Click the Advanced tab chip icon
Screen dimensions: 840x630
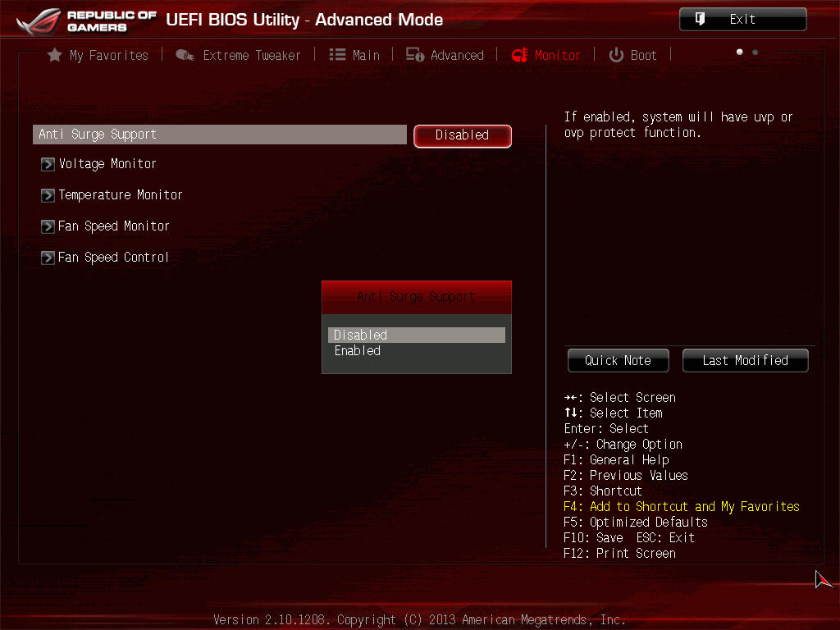[415, 55]
